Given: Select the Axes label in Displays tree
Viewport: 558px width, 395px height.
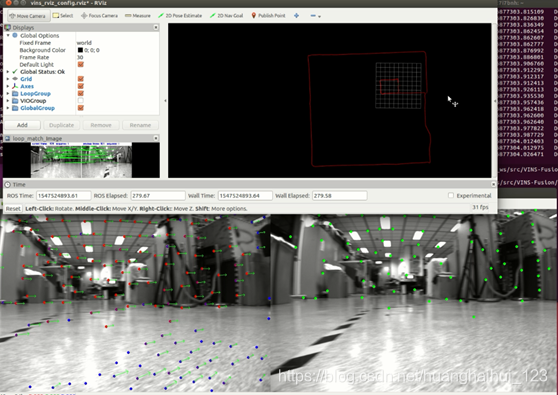Looking at the screenshot, I should pyautogui.click(x=27, y=86).
